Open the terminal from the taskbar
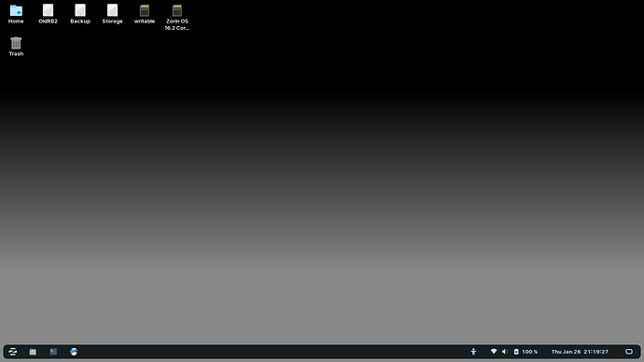Screen dimensions: 644x362 pos(53,352)
